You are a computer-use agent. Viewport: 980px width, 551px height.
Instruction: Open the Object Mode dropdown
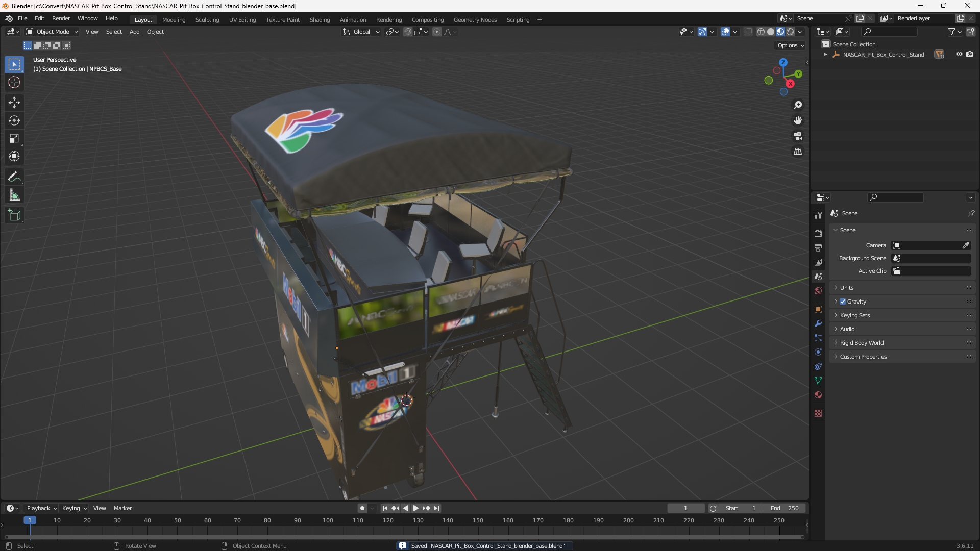click(52, 32)
